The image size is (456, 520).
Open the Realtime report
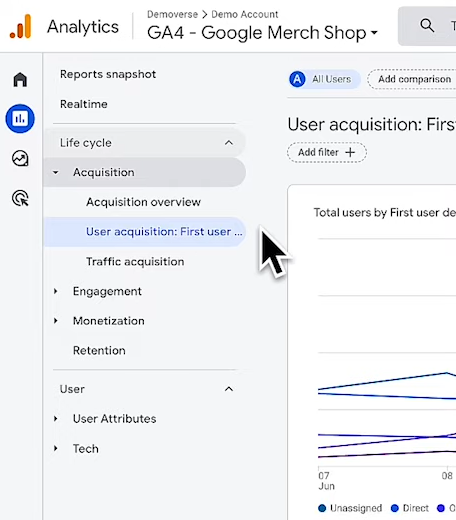coord(84,104)
